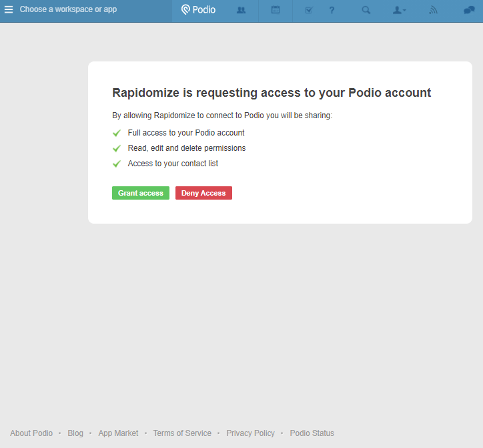Viewport: 483px width, 448px height.
Task: Click the text 'Read, edit and delete permissions'
Action: [187, 148]
